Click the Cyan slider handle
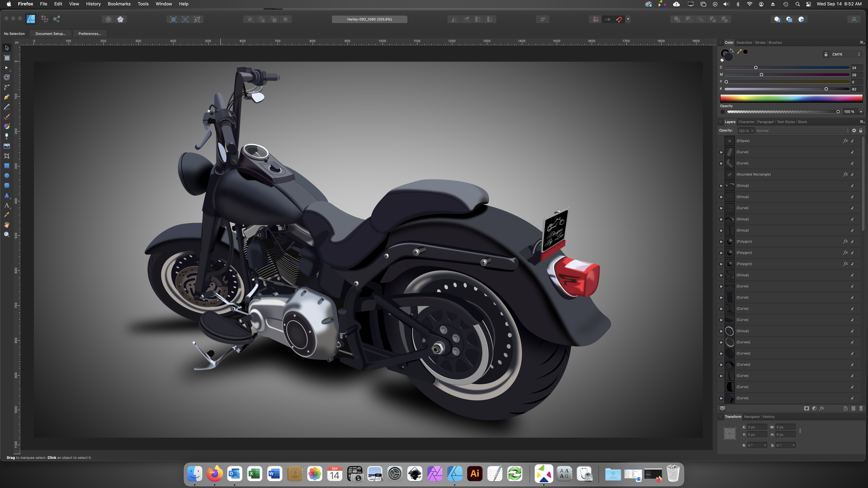Screen dimensions: 868x488 (x=756, y=68)
